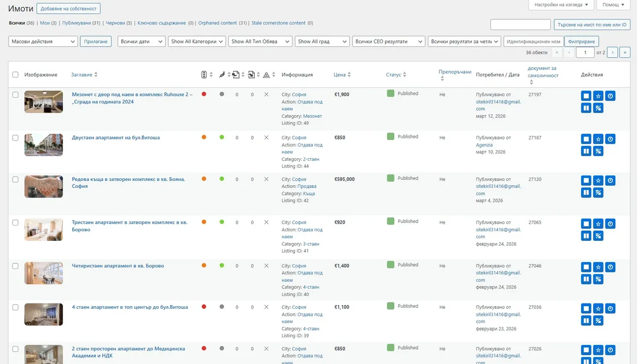Click the percent action icon for Тристаен апартамент row
The width and height of the screenshot is (637, 364).
(598, 236)
